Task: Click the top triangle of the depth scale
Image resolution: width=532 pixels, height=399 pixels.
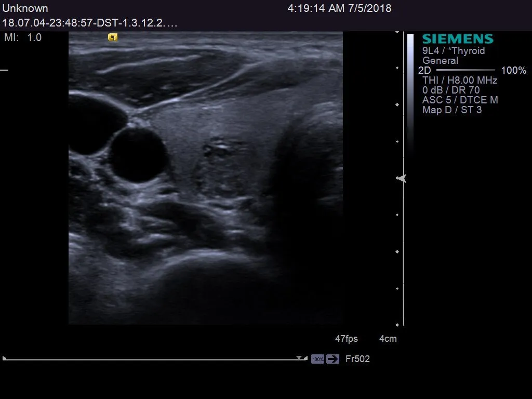Action: pos(398,32)
